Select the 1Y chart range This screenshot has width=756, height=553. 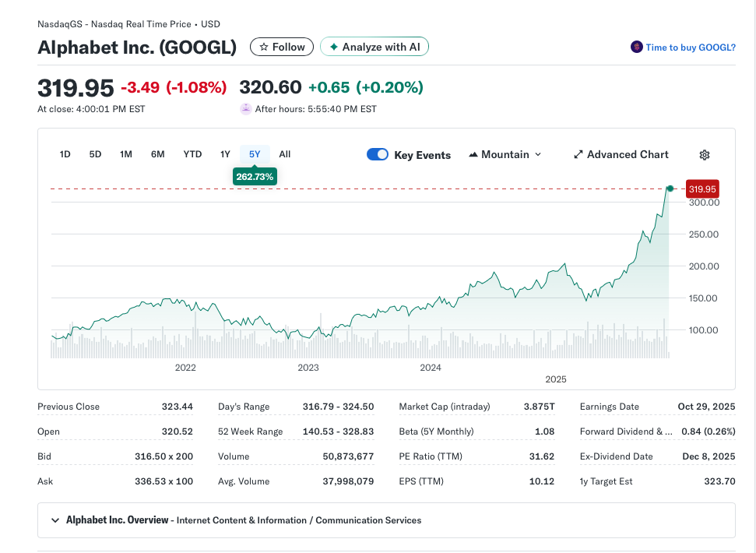coord(225,154)
